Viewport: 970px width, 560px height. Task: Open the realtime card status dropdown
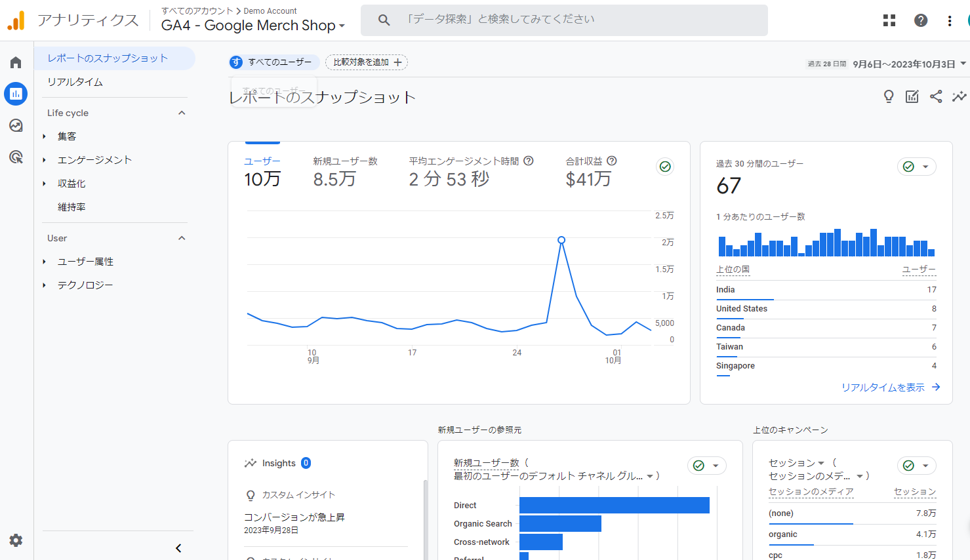pyautogui.click(x=916, y=167)
